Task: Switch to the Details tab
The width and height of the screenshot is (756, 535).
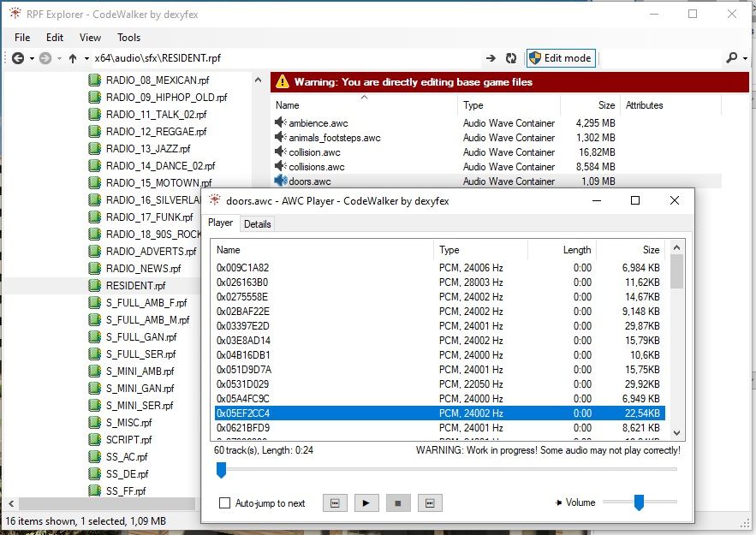Action: pyautogui.click(x=257, y=224)
